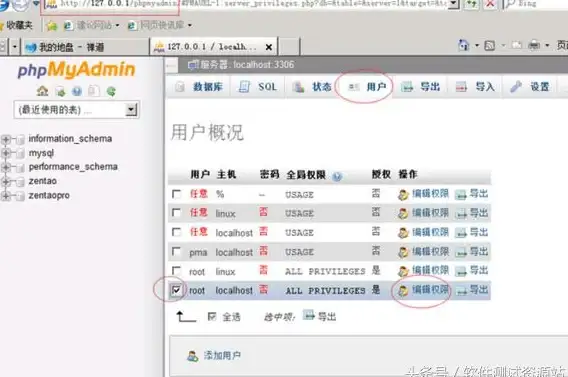The image size is (568, 377).
Task: Click the edit privileges icon for root localhost
Action: point(403,290)
